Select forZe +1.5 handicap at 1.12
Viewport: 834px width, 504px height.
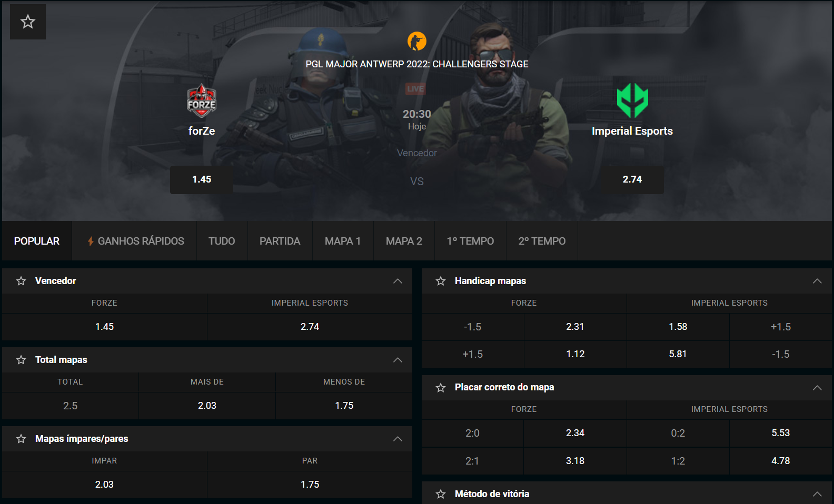tap(575, 354)
